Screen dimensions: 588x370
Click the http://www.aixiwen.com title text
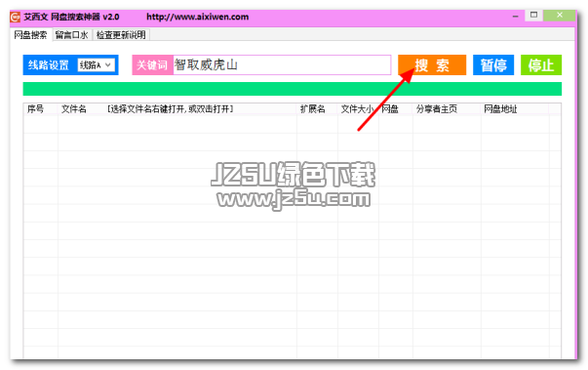pos(197,17)
